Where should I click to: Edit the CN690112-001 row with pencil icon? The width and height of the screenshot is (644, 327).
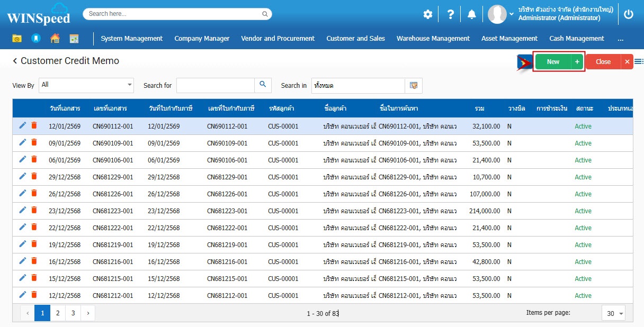(x=22, y=125)
